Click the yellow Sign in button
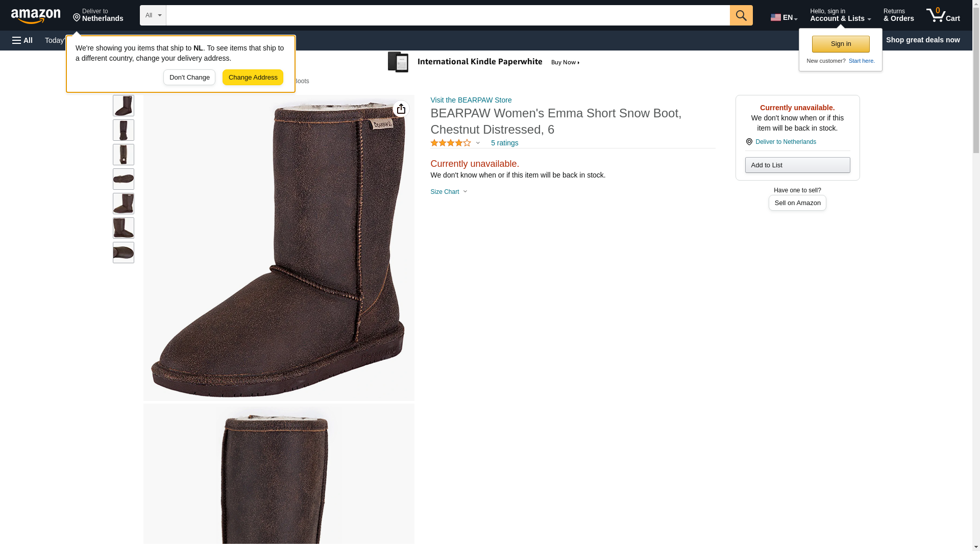The height and width of the screenshot is (551, 980). pyautogui.click(x=840, y=44)
